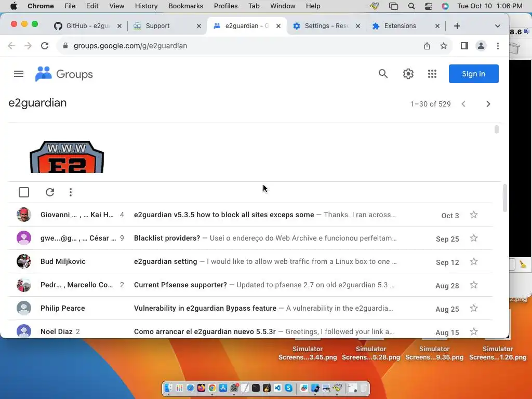This screenshot has width=532, height=399.
Task: Open Chrome profile avatar menu
Action: tap(481, 46)
